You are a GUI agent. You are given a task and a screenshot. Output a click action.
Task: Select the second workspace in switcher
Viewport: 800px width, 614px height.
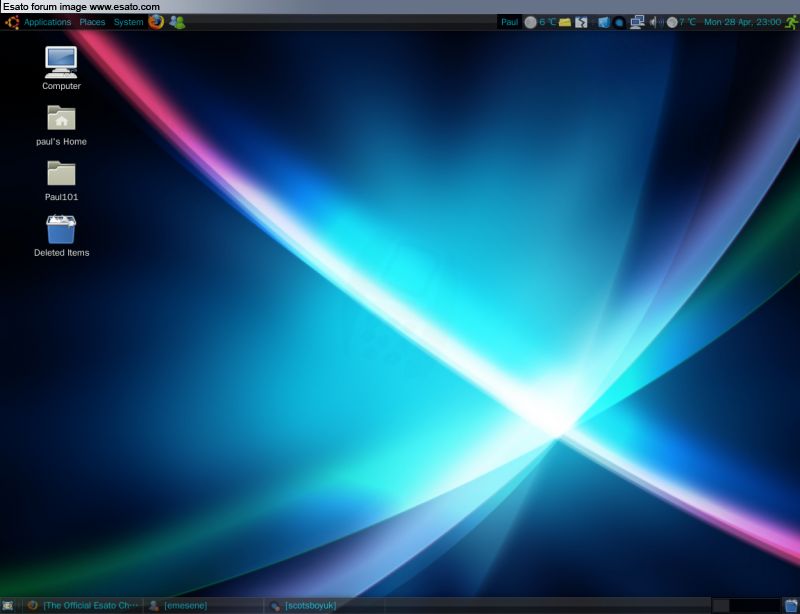point(738,606)
